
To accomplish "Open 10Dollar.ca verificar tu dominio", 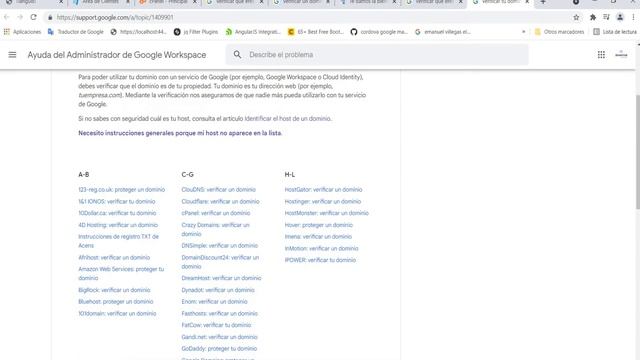I will tap(117, 213).
